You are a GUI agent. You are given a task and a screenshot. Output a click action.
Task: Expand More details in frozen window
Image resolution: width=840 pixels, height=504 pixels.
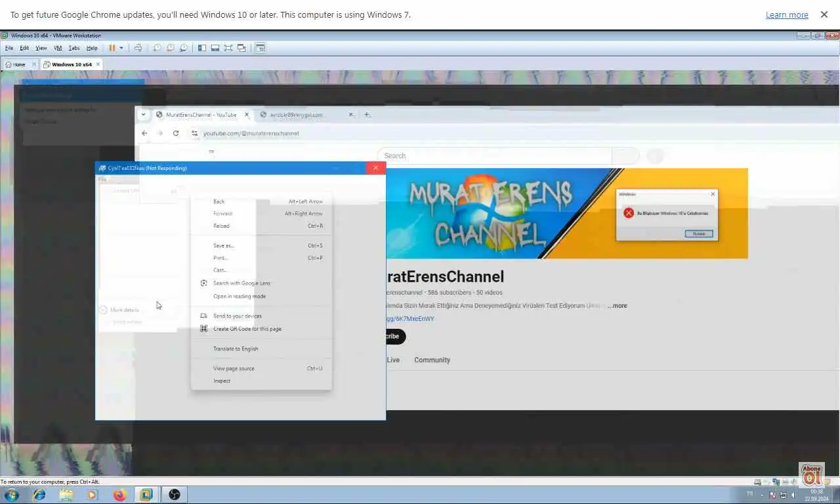pyautogui.click(x=119, y=310)
